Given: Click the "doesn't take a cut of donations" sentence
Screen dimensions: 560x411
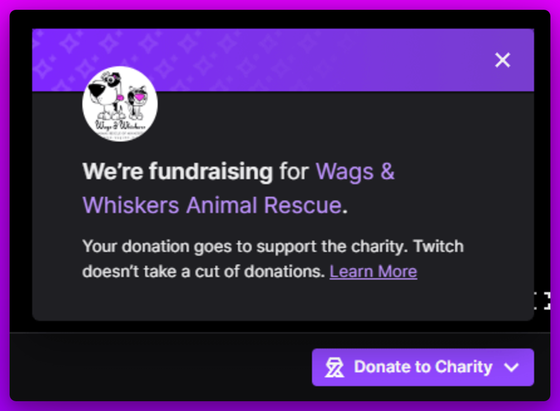Looking at the screenshot, I should coord(204,272).
